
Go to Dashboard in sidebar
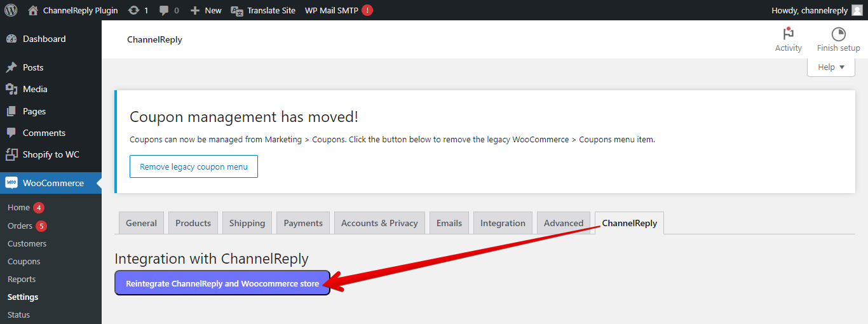(x=44, y=39)
